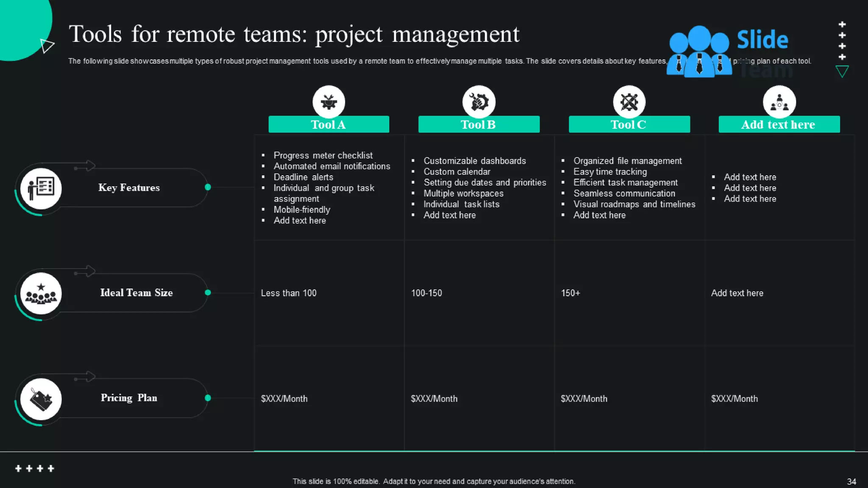Viewport: 868px width, 488px height.
Task: Click the green dot next to Ideal Team Size
Action: click(x=208, y=292)
